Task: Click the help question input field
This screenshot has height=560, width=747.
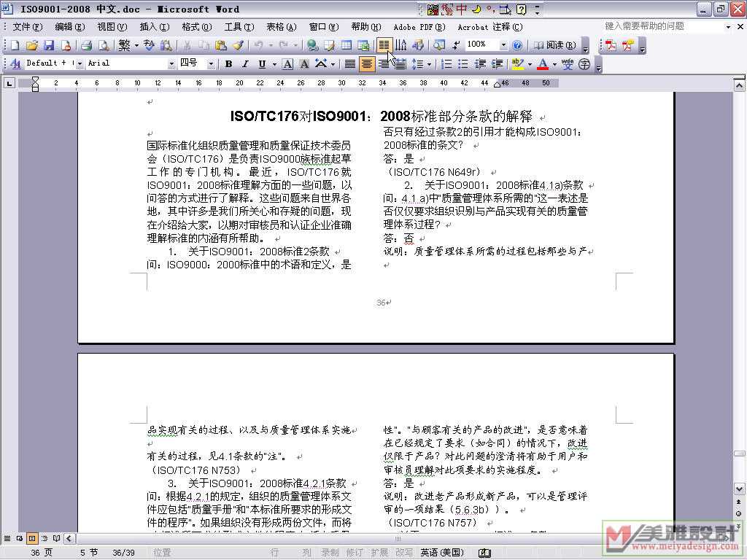Action: pos(663,26)
